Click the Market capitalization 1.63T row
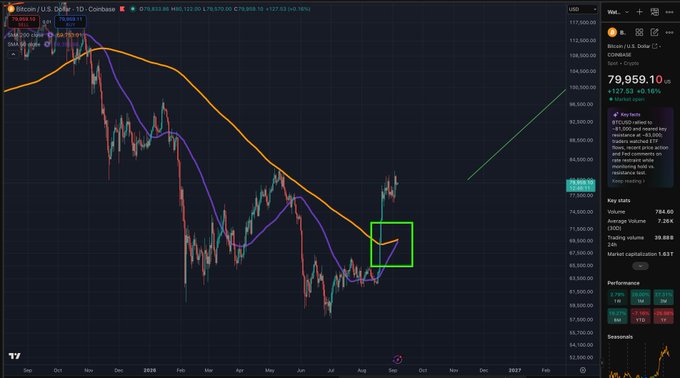The image size is (680, 378). pos(641,254)
